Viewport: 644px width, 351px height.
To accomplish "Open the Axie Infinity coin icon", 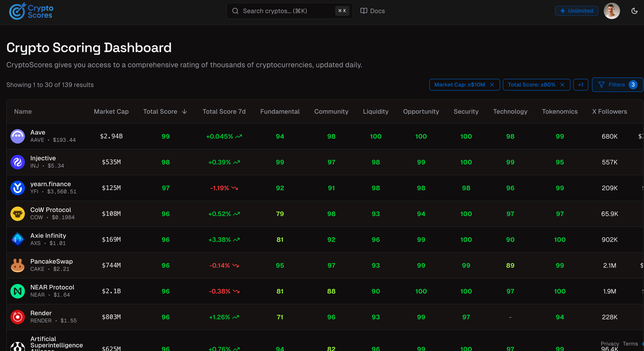I will (x=17, y=239).
